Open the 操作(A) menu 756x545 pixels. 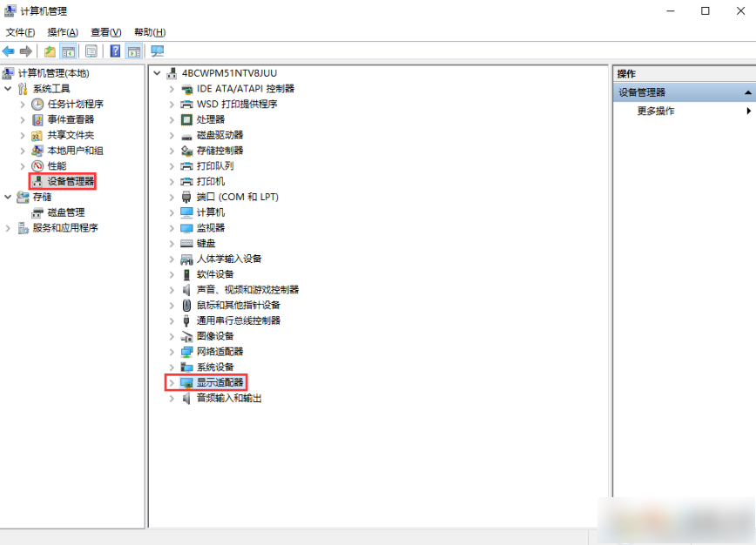pyautogui.click(x=63, y=32)
